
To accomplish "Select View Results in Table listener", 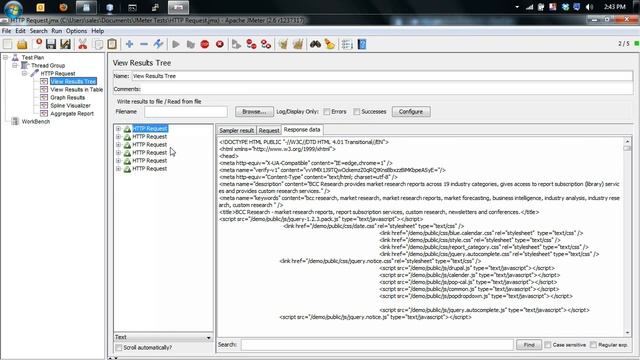I will [76, 89].
